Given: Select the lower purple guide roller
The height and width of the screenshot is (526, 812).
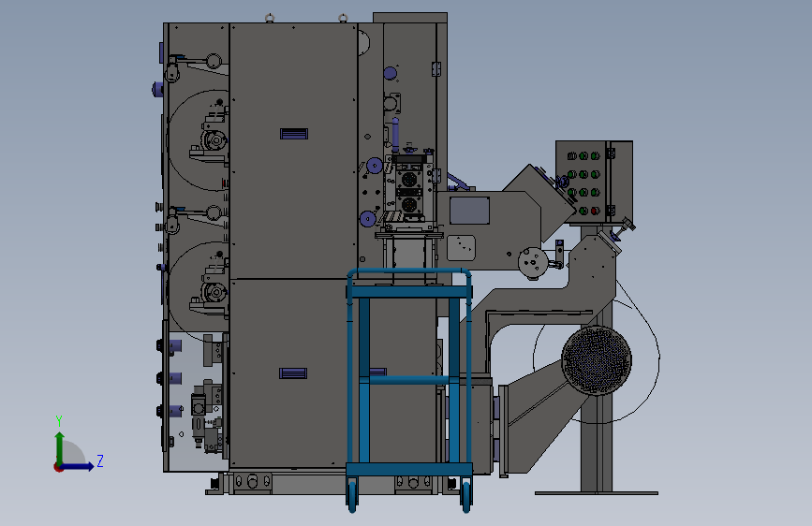Looking at the screenshot, I should (368, 219).
